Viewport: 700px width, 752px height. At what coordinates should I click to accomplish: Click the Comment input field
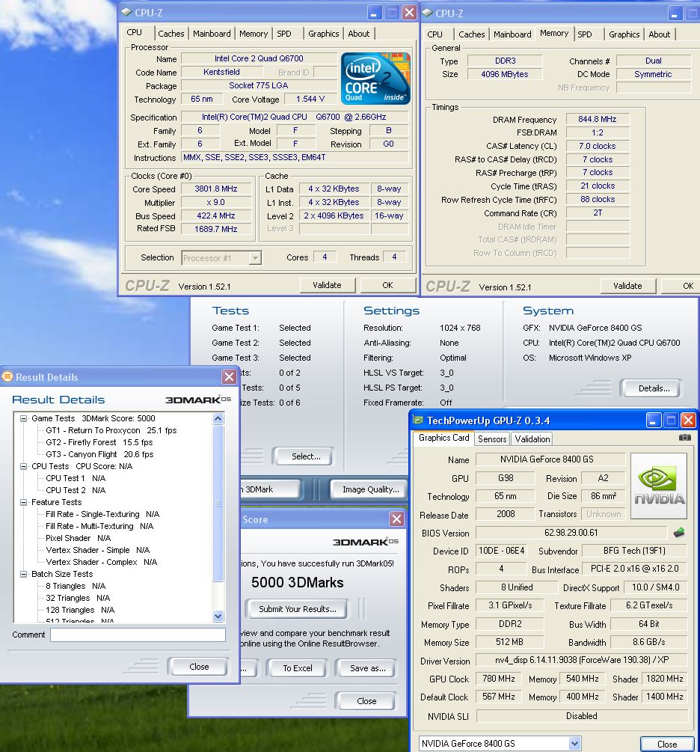tap(138, 635)
